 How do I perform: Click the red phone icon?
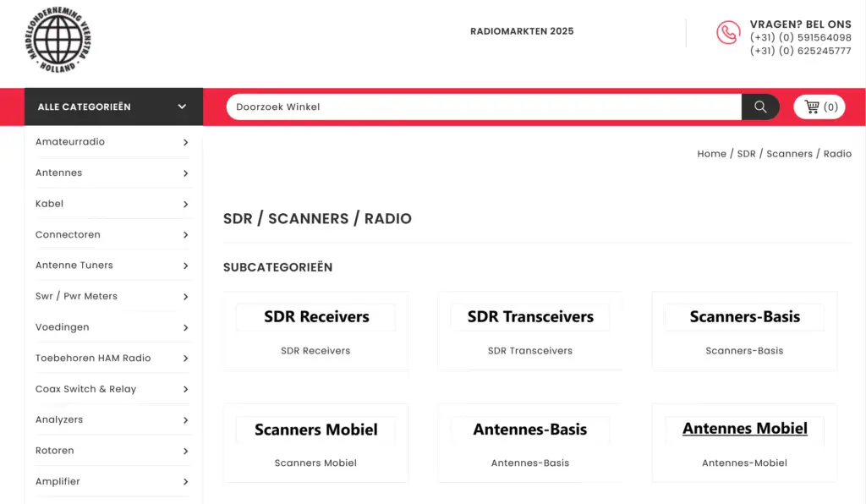[727, 33]
